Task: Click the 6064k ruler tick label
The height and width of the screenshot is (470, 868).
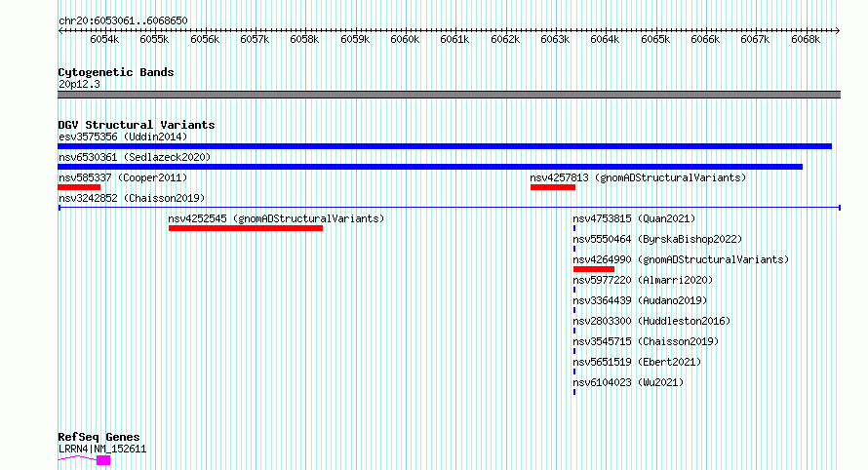Action: coord(605,39)
